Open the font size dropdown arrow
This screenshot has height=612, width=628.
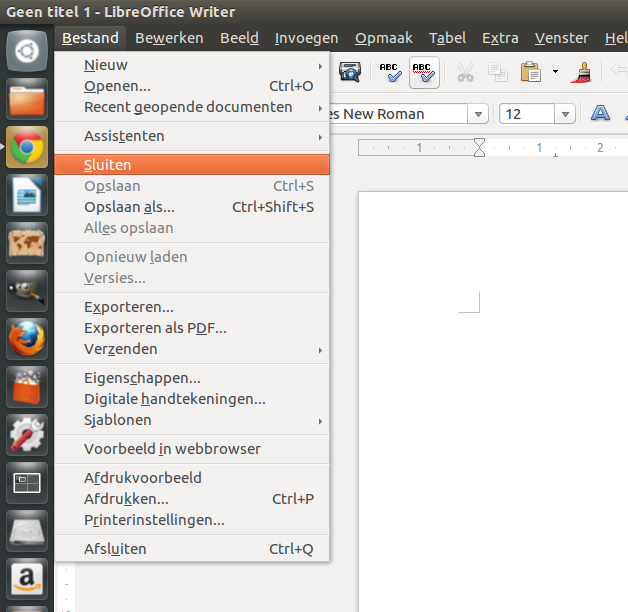pyautogui.click(x=565, y=114)
